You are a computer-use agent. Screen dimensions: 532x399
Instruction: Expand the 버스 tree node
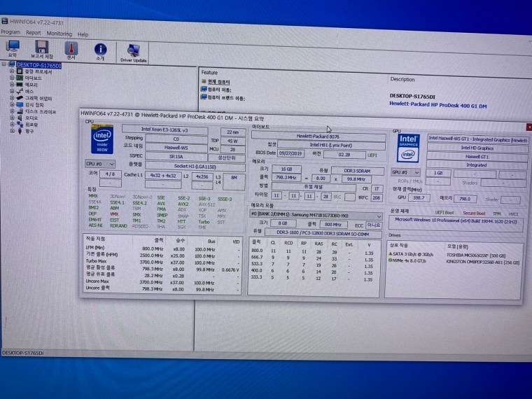[12, 91]
